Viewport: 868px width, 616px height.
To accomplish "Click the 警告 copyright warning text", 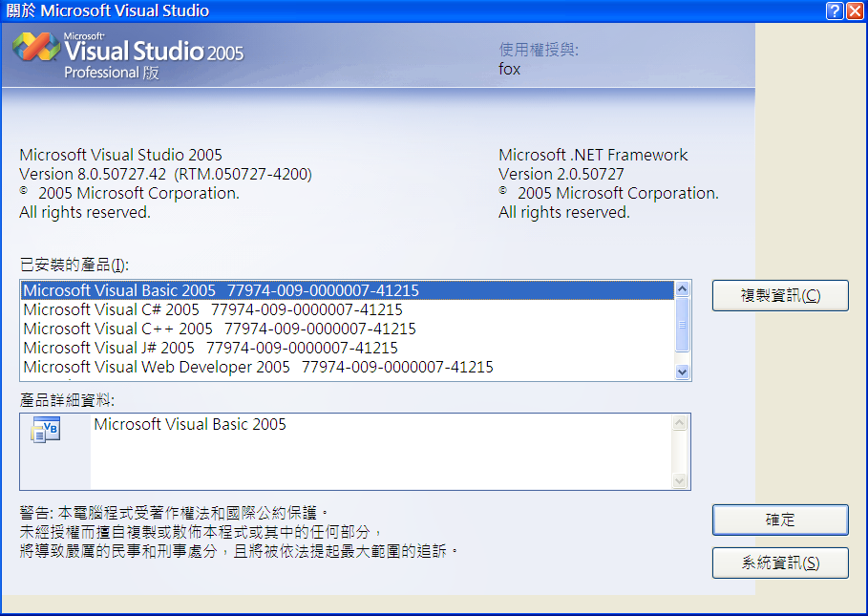I will point(239,532).
